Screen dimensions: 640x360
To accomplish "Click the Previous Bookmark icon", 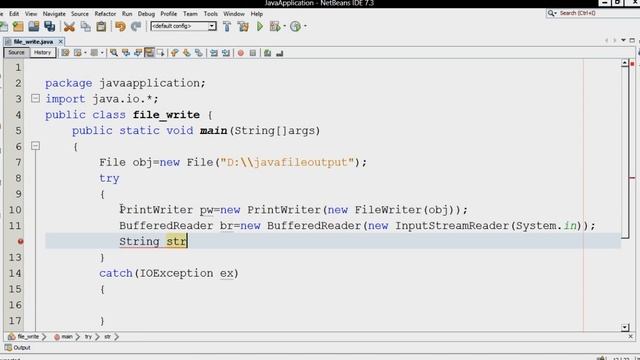I will point(174,53).
